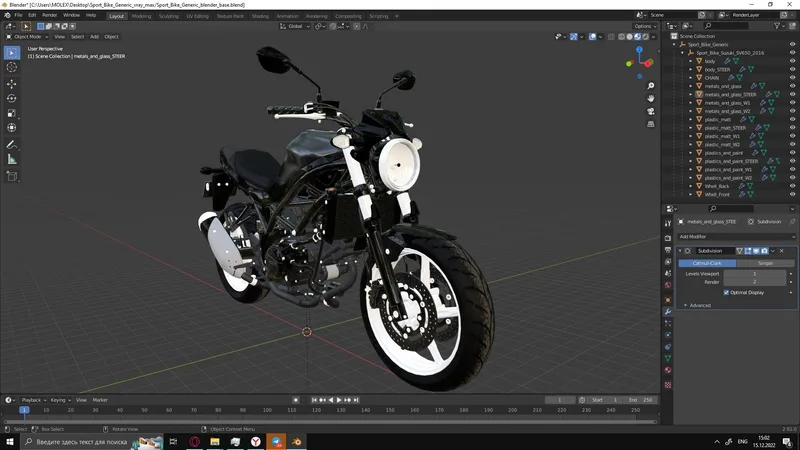Open the Texture properties checker tab icon

(668, 385)
